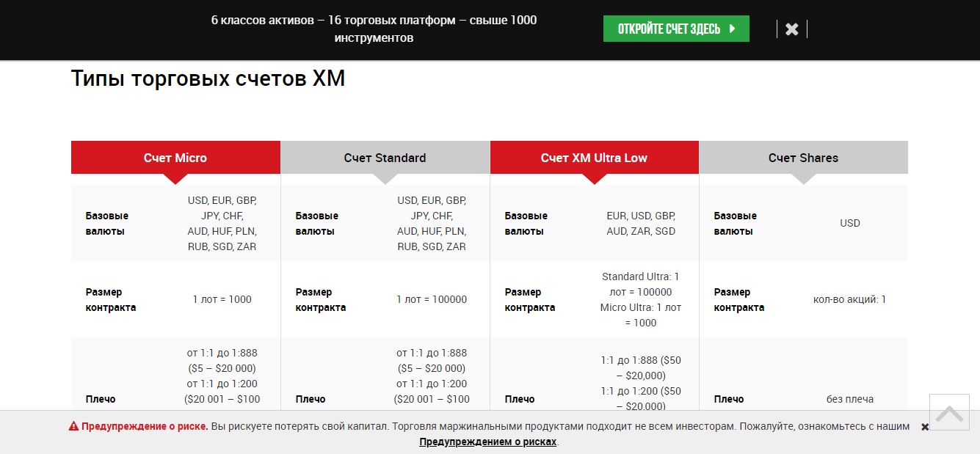Viewport: 980px width, 454px height.
Task: Click the Standard Ultra contract size text
Action: pos(640,284)
